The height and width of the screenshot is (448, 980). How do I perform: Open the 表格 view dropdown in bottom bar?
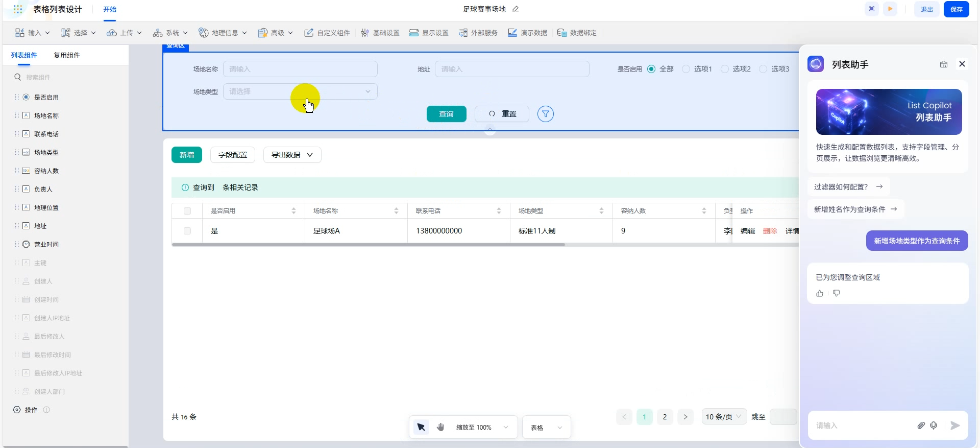[547, 428]
